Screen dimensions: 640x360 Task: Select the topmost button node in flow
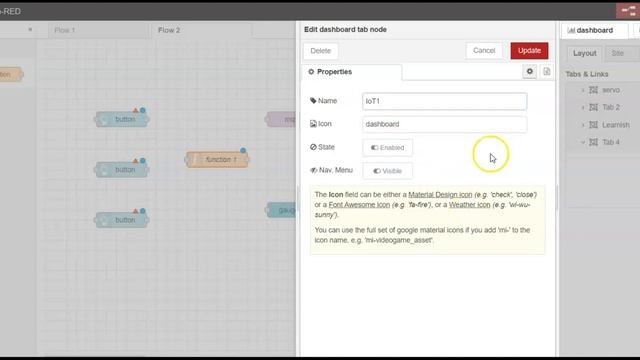coord(122,119)
